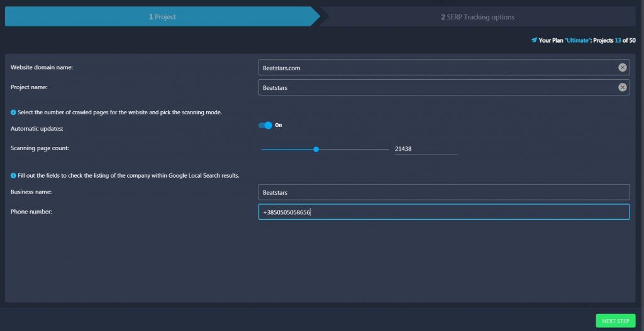This screenshot has width=644, height=331.
Task: Clear the Website domain name field
Action: pyautogui.click(x=622, y=68)
